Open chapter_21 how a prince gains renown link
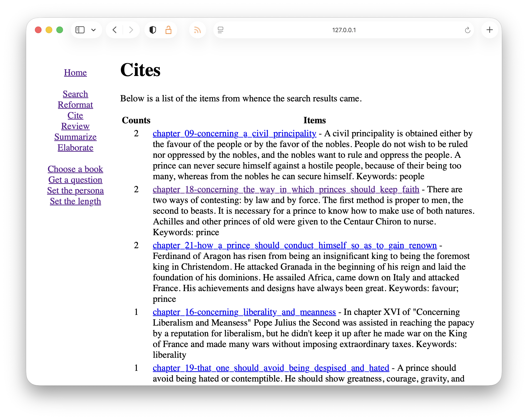Screen dimensions: 528x420 (294, 245)
